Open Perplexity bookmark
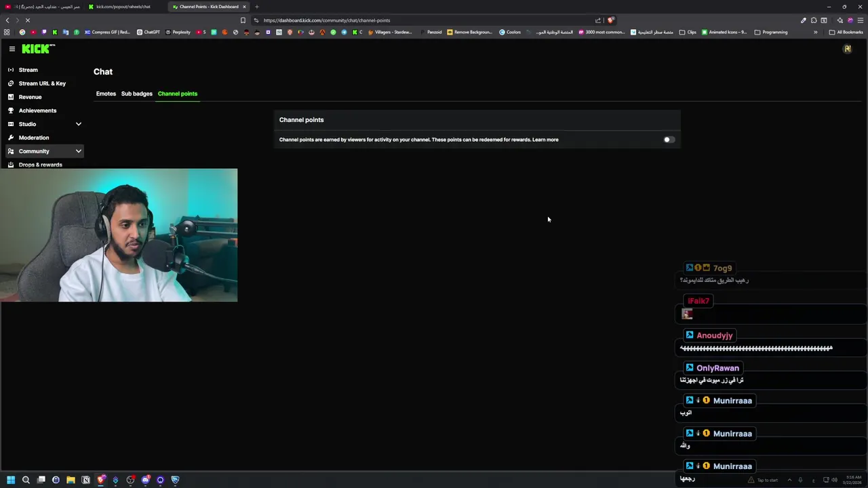 [178, 32]
